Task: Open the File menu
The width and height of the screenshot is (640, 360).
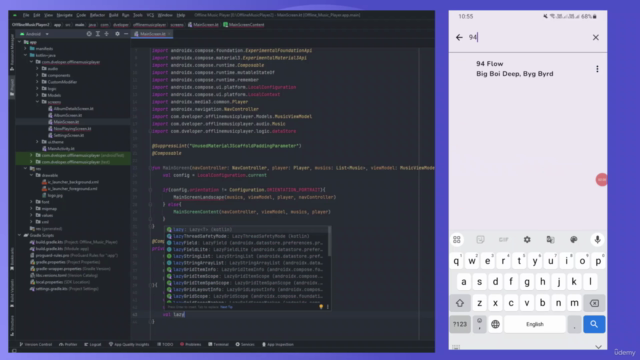Action: 26,15
